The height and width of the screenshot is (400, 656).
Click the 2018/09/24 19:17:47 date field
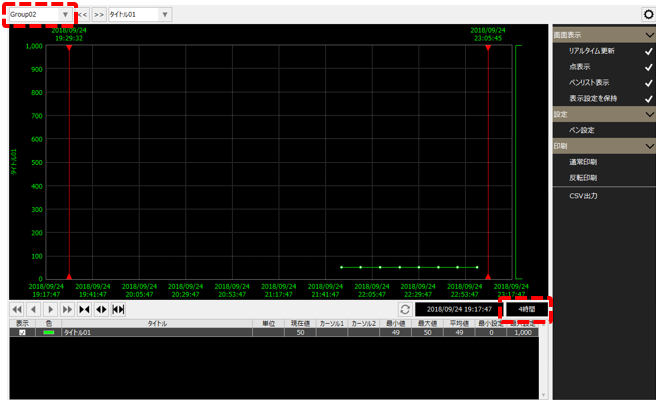tap(458, 310)
